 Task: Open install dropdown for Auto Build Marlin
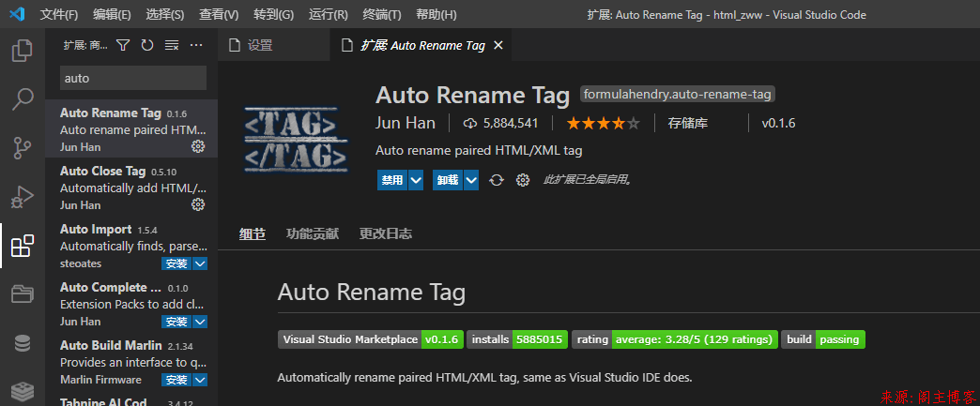[200, 380]
